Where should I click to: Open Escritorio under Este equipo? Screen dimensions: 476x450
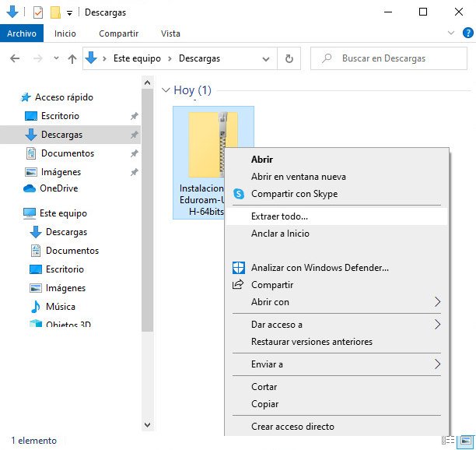tap(65, 269)
